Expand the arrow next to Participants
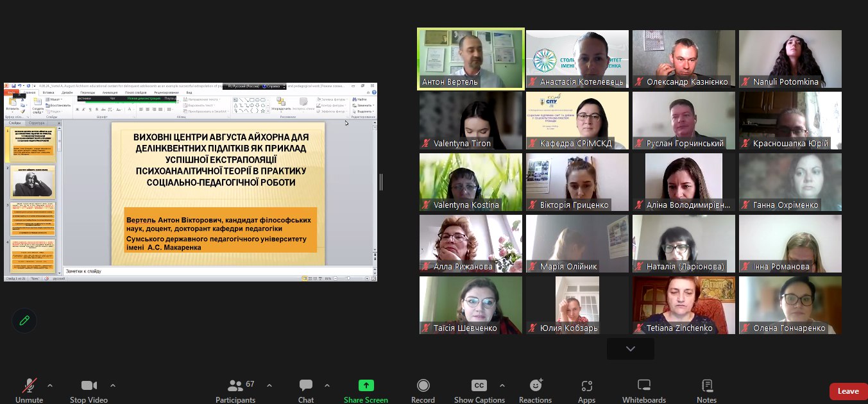The width and height of the screenshot is (868, 404). [x=269, y=385]
